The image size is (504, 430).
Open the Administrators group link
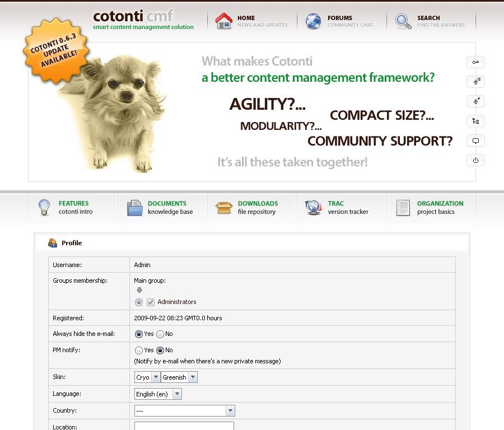tap(177, 302)
